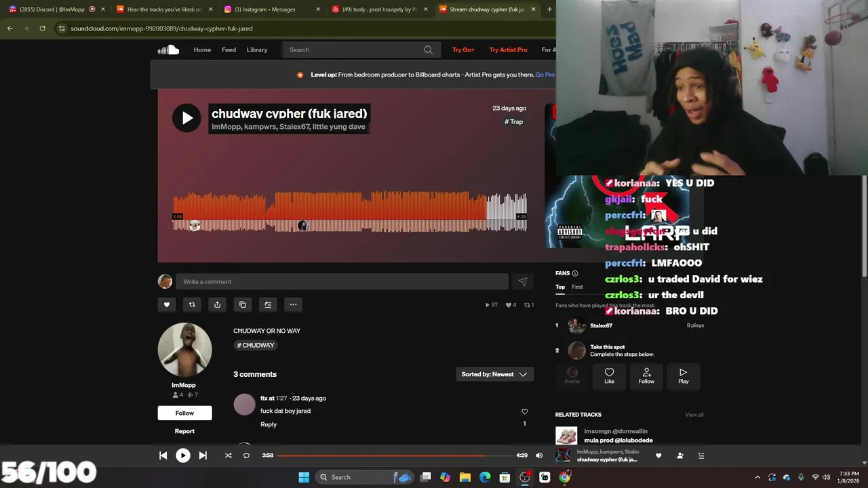
Task: Open the # CHUDWAY tag
Action: 256,345
